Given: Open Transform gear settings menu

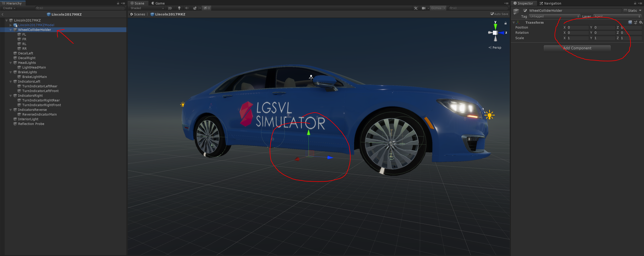Looking at the screenshot, I should pos(641,22).
